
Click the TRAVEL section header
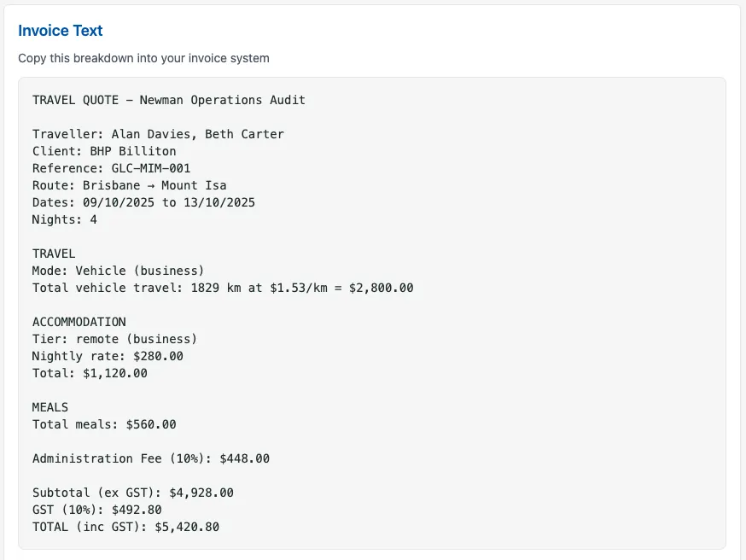(x=54, y=254)
